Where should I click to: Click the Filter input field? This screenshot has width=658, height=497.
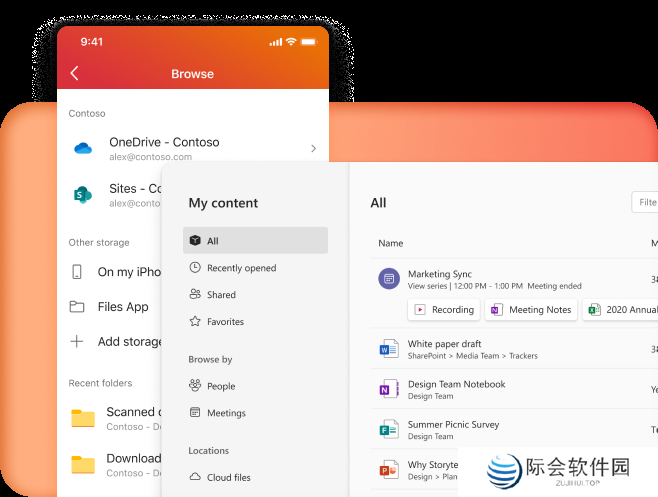pyautogui.click(x=645, y=202)
